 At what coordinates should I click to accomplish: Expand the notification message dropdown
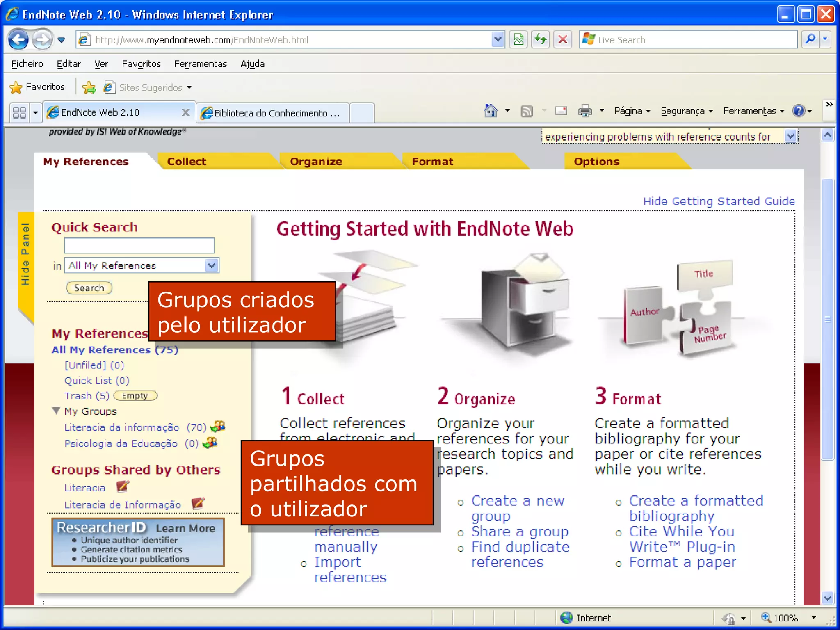[x=791, y=136]
